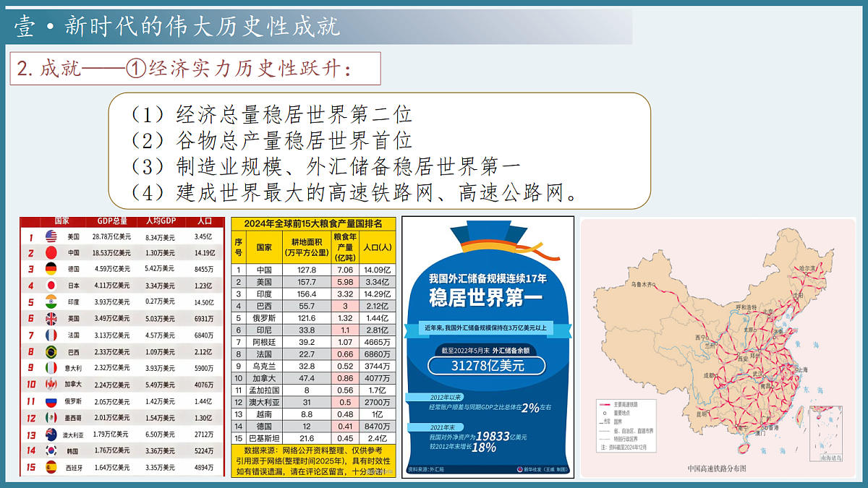868x488 pixels.
Task: Click the per-capita value 8.34万美元
Action: tap(161, 237)
